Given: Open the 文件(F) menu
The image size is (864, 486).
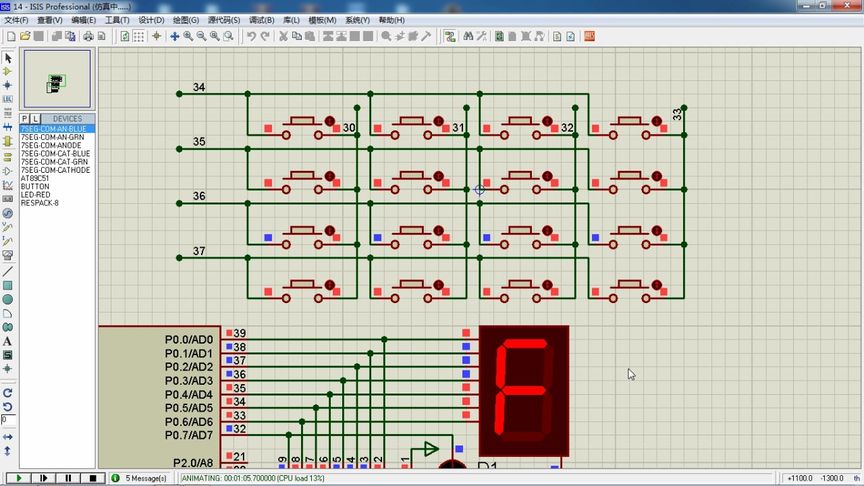Looking at the screenshot, I should [16, 20].
